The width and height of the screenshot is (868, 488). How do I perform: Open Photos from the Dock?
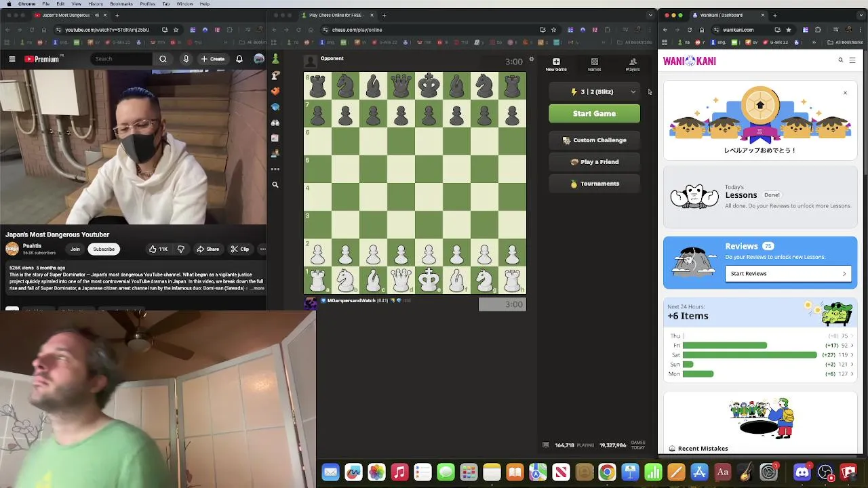[376, 472]
